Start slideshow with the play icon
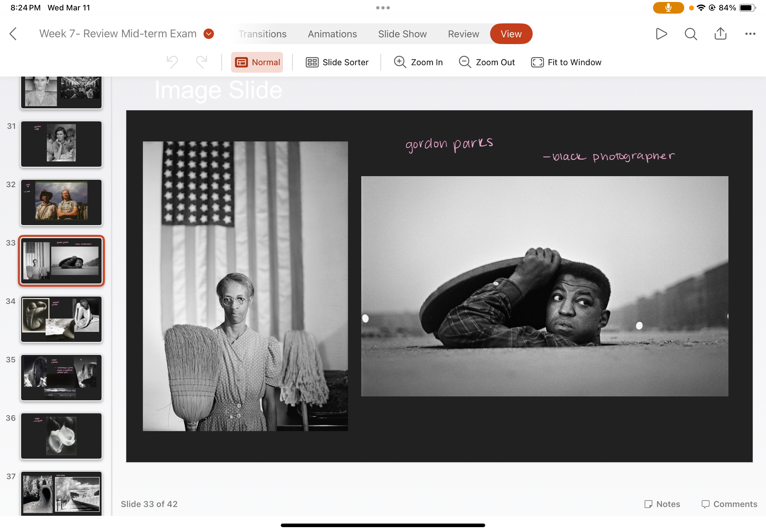The height and width of the screenshot is (532, 766). pos(661,34)
